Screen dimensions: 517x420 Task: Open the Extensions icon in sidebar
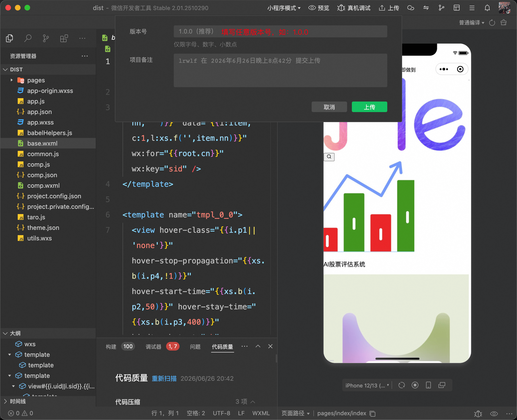pos(64,38)
